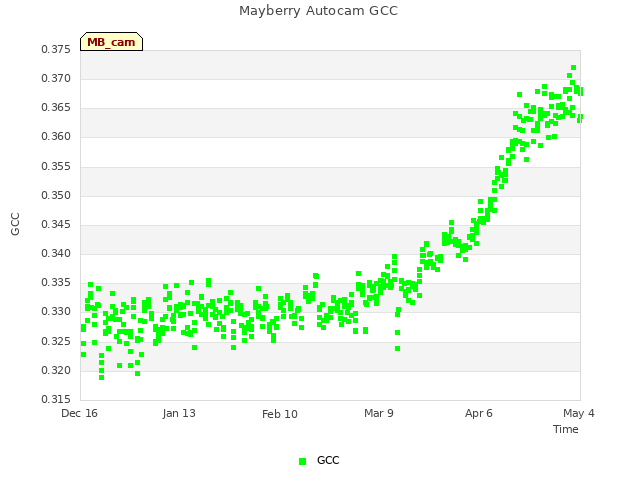
Task: Click the Mar 9 x-axis label
Action: coord(379,413)
